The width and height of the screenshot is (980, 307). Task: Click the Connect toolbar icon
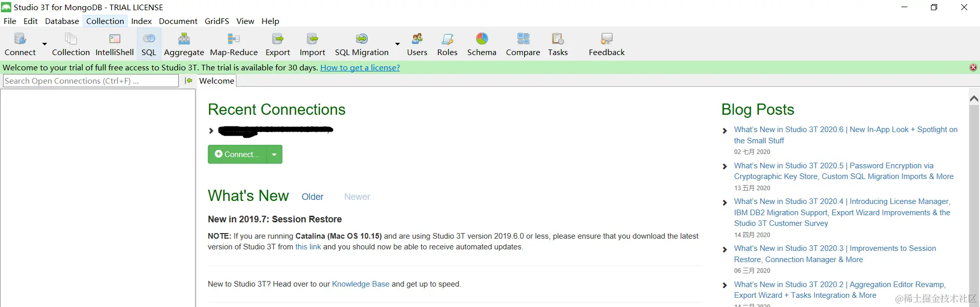click(x=20, y=44)
